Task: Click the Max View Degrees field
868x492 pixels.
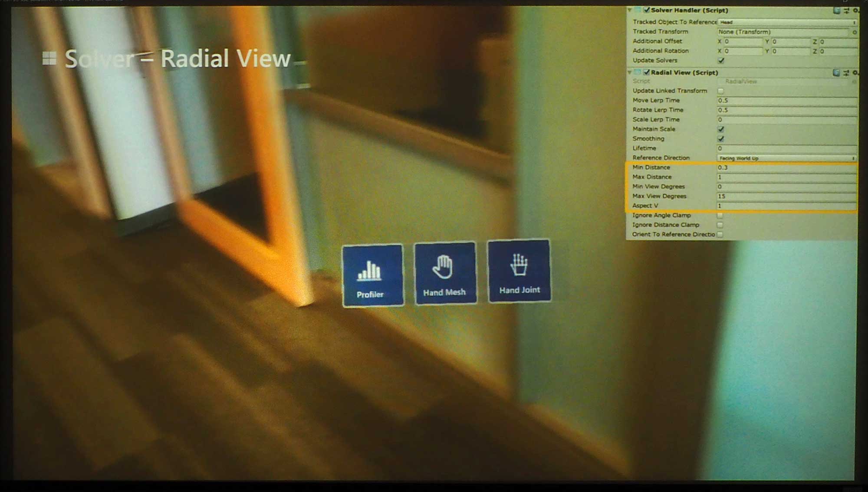Action: click(786, 196)
